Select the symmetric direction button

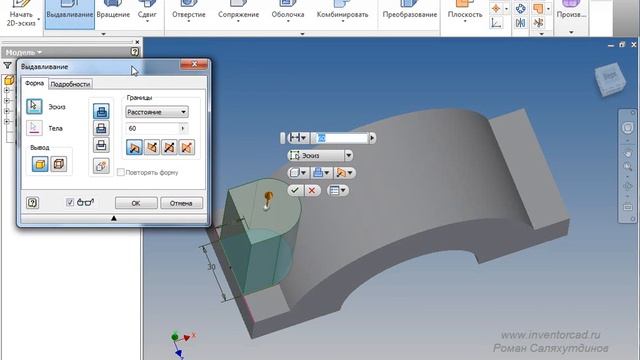point(169,147)
